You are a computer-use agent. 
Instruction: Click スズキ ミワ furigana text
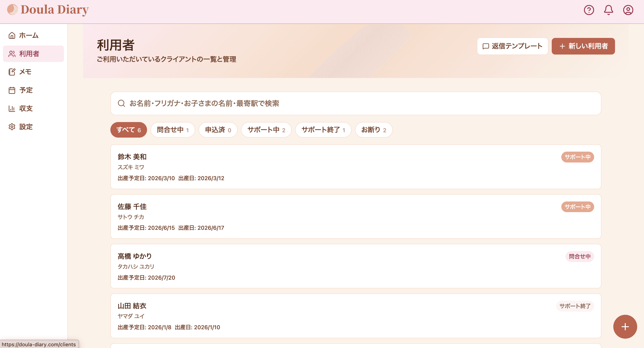click(x=131, y=167)
